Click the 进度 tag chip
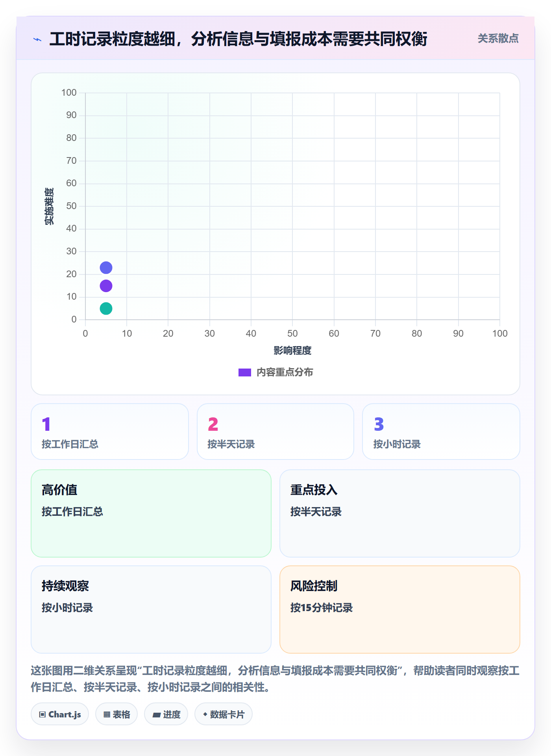Screen dimensions: 551x756 166,714
